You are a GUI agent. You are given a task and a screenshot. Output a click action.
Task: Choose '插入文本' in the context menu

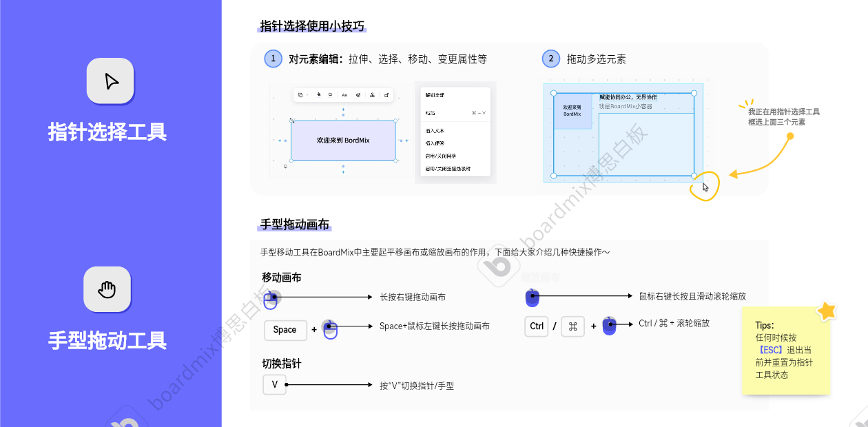click(435, 131)
